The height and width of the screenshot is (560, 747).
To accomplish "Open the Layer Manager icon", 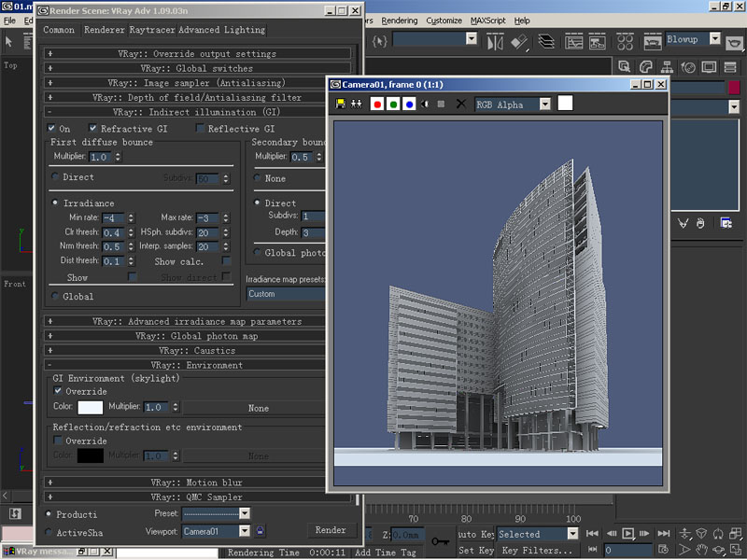I will (546, 42).
